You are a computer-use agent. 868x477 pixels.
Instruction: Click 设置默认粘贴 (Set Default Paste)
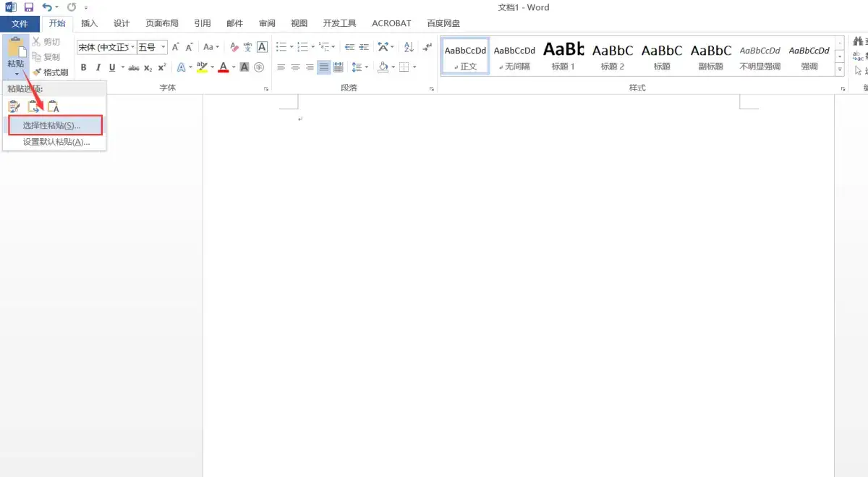point(55,142)
